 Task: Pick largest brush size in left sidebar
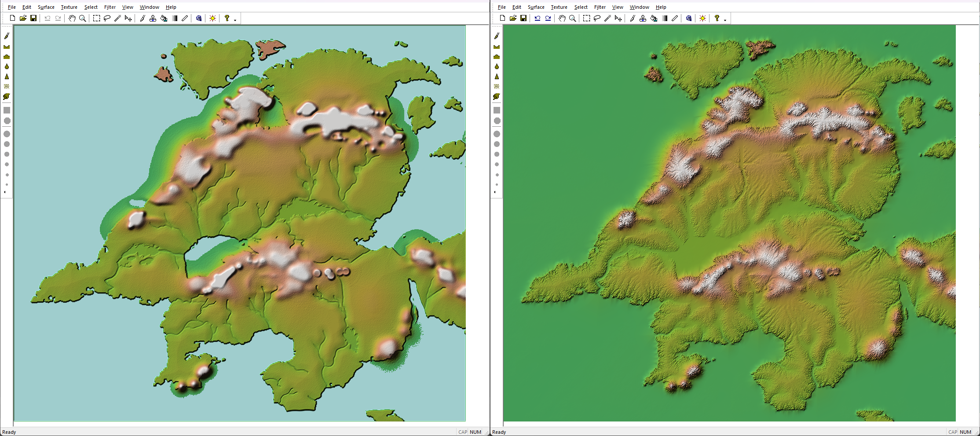7,134
